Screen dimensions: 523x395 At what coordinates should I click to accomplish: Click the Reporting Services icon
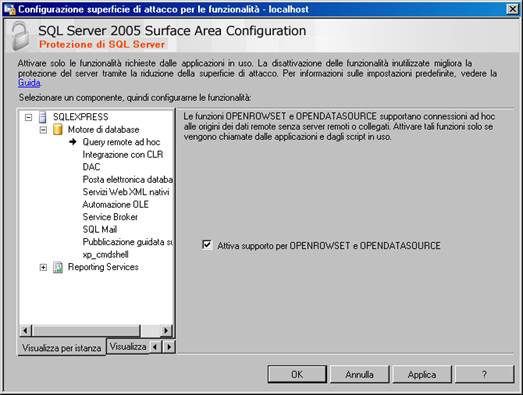(58, 267)
